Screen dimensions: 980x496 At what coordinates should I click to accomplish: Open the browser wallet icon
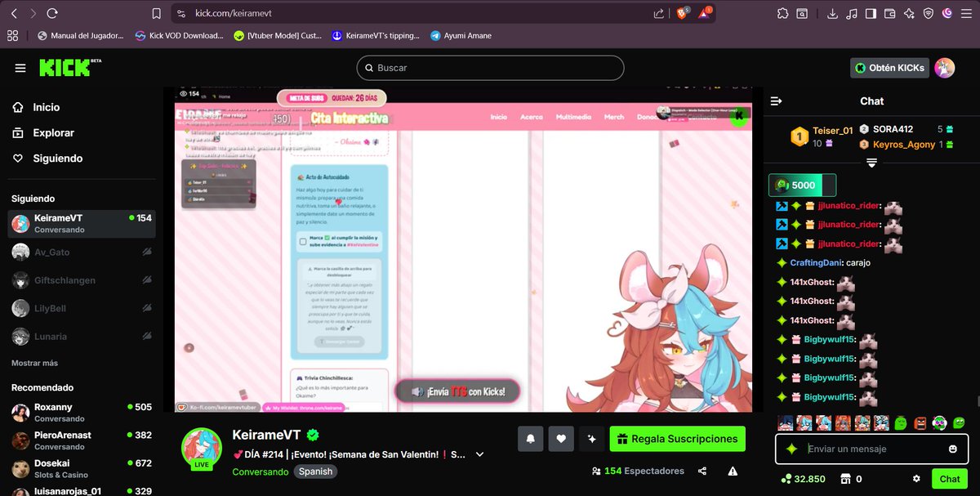[x=890, y=14]
